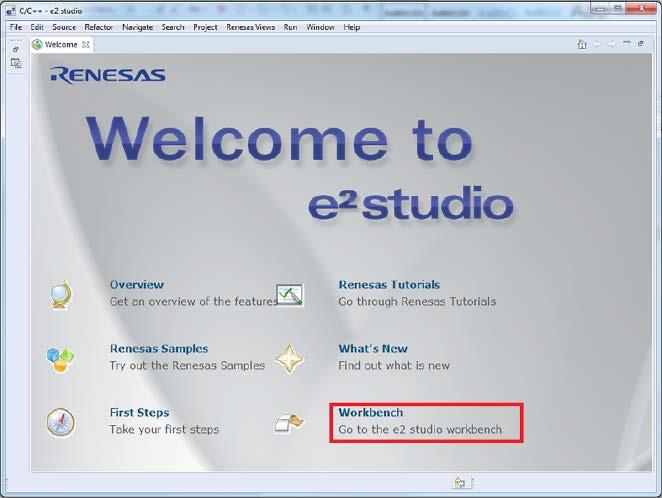Open the Source menu
The height and width of the screenshot is (498, 662).
64,27
